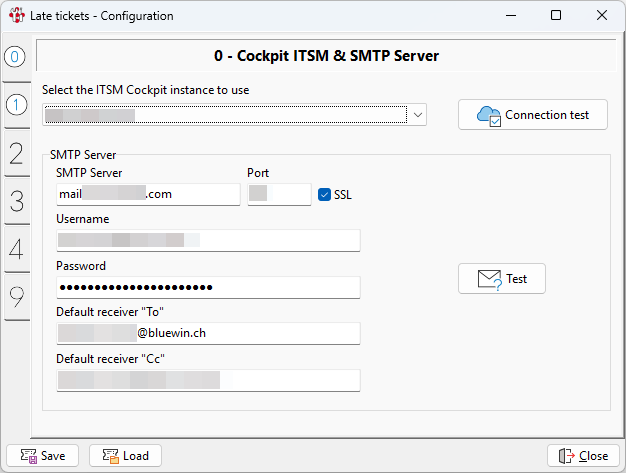This screenshot has height=473, width=626.
Task: Click the Save button
Action: point(42,456)
